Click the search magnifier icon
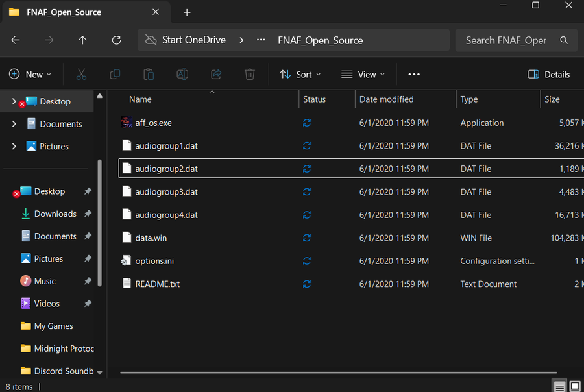The height and width of the screenshot is (392, 584). [x=564, y=40]
